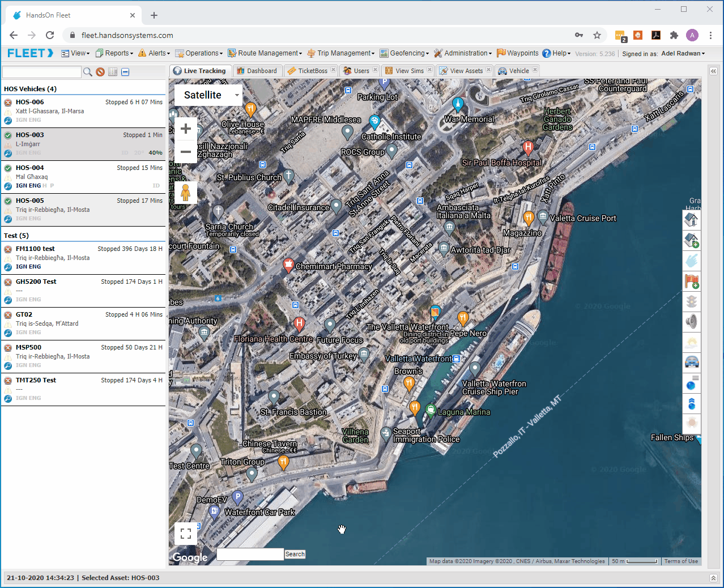This screenshot has width=724, height=588.
Task: Click the weather sun-cloud icon
Action: pyautogui.click(x=691, y=342)
